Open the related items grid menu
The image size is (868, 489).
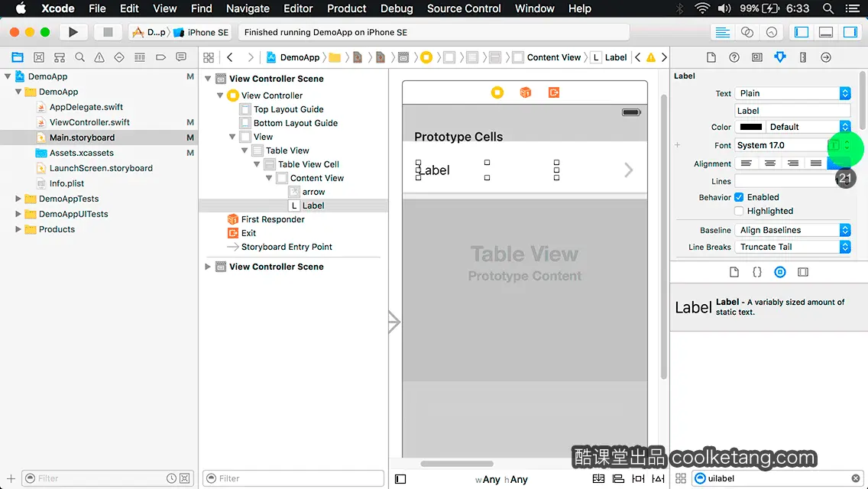(x=209, y=57)
